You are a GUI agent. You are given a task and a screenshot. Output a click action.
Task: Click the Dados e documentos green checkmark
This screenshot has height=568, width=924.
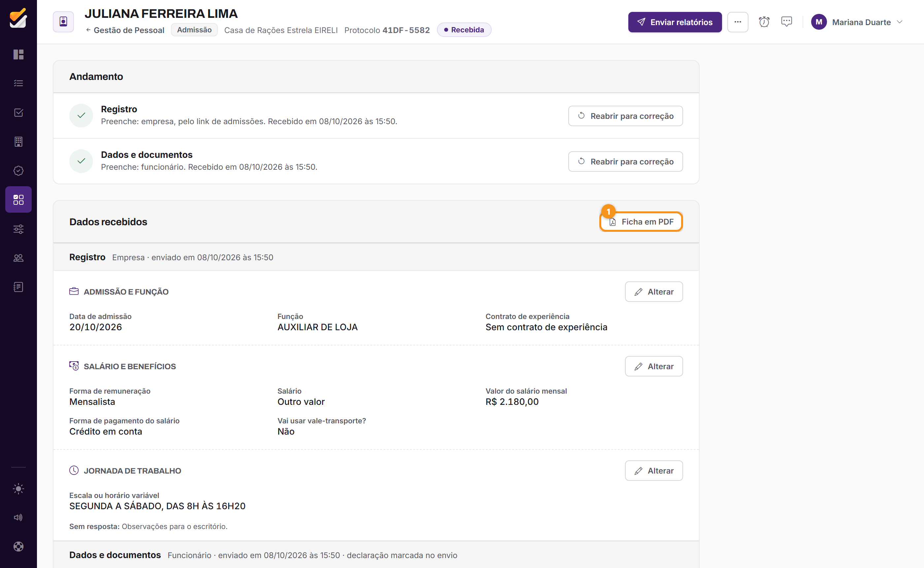click(81, 161)
